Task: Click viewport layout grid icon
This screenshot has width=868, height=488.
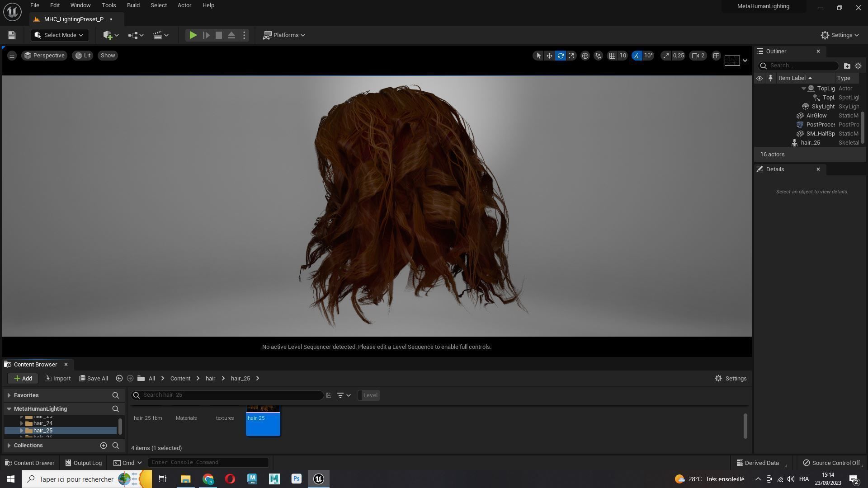Action: [x=716, y=56]
